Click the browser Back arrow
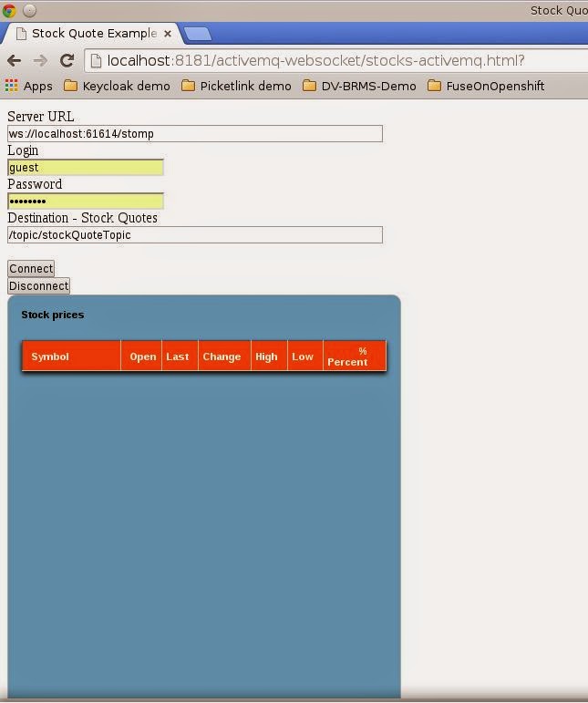The height and width of the screenshot is (703, 588). coord(14,60)
